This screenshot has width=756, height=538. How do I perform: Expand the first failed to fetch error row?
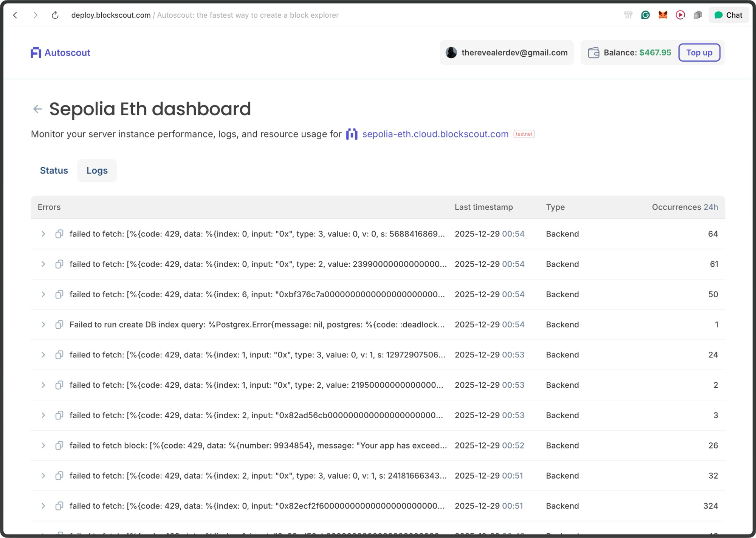point(43,234)
